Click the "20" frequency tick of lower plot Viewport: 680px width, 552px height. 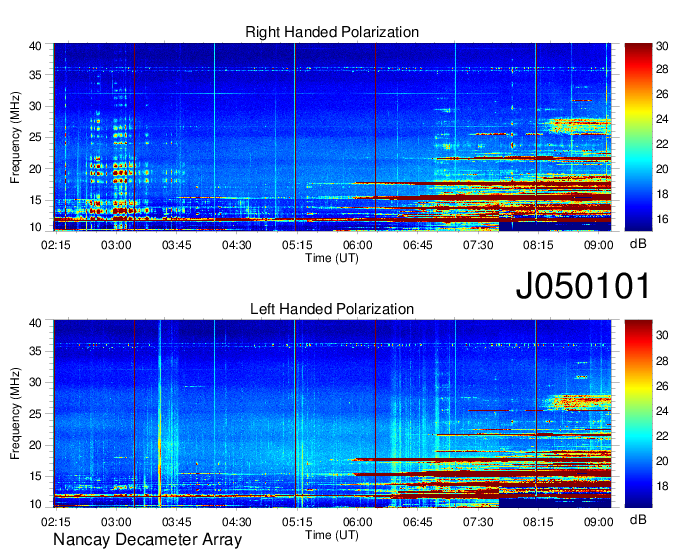pos(35,445)
